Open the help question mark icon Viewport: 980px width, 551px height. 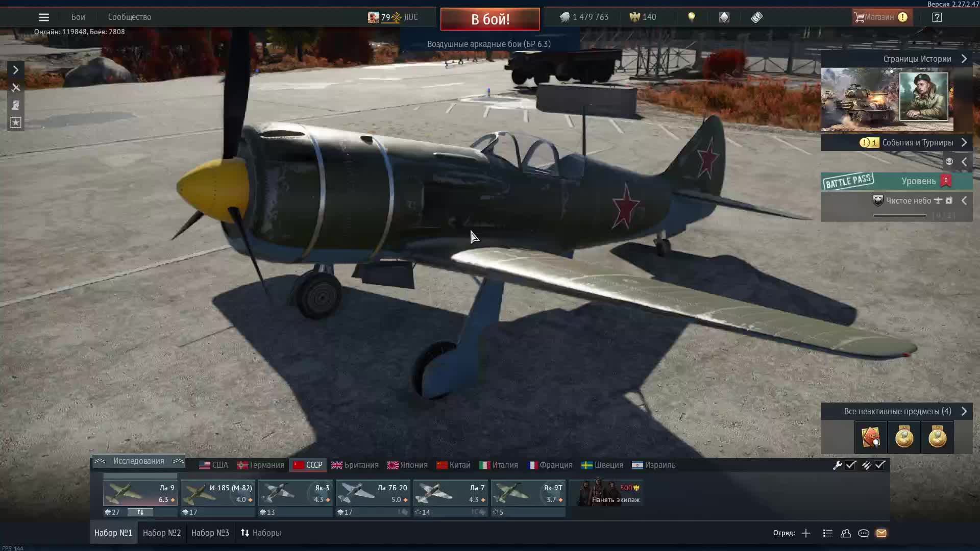pyautogui.click(x=937, y=17)
